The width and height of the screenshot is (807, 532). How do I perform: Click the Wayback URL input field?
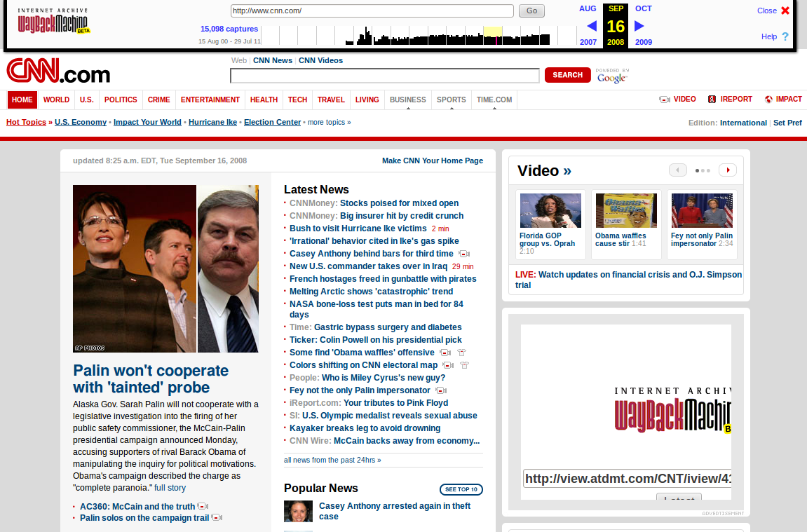coord(372,11)
